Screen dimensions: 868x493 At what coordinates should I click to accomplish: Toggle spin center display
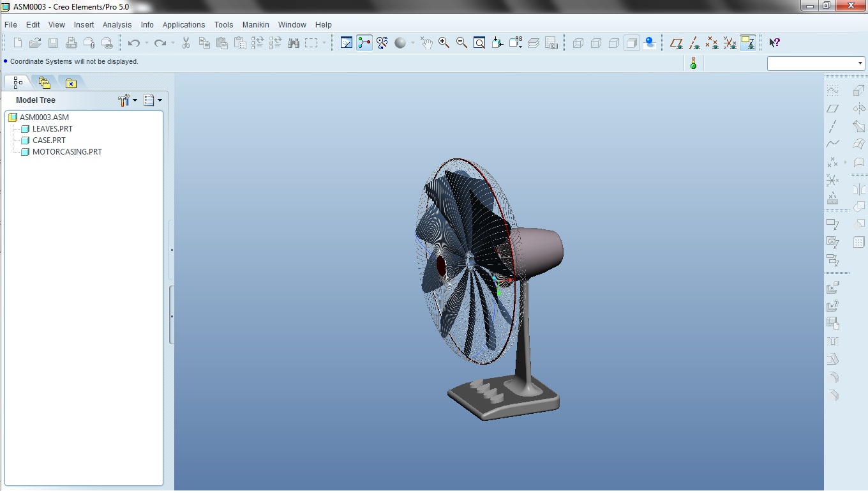click(x=364, y=43)
